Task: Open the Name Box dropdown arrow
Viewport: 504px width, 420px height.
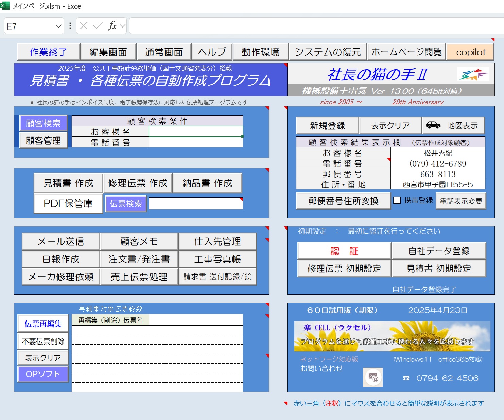Action: tap(58, 26)
